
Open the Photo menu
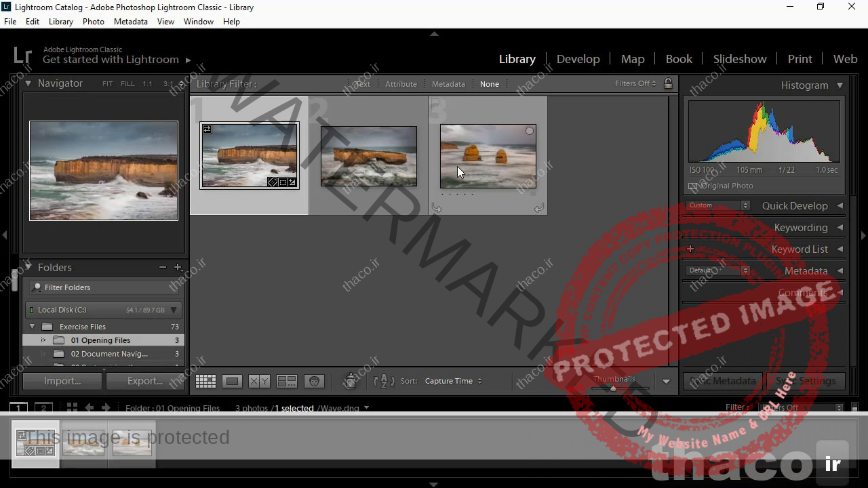click(94, 22)
